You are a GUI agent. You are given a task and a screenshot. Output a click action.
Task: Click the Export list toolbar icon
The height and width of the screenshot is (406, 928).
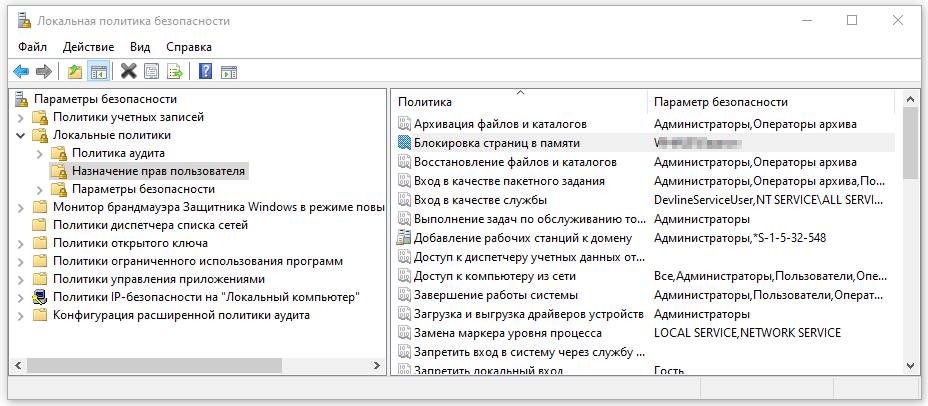point(174,71)
